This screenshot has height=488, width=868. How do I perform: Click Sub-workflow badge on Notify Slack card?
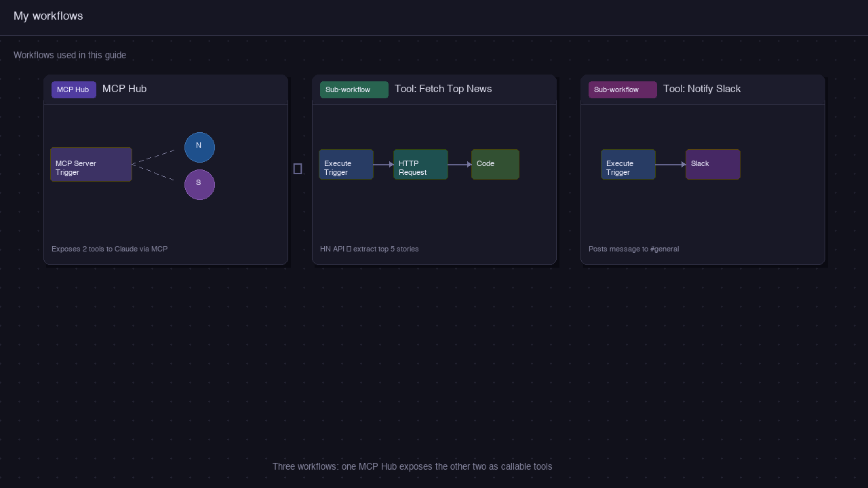(x=623, y=89)
